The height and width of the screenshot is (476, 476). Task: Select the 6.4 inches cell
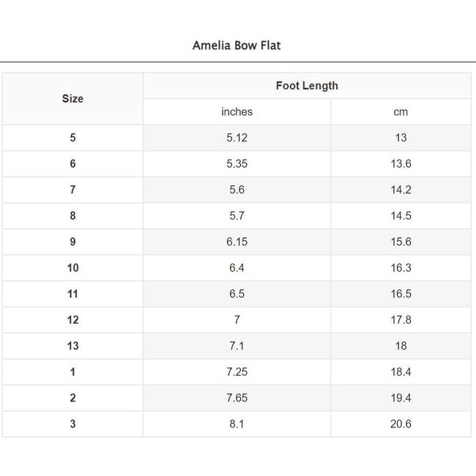(237, 268)
